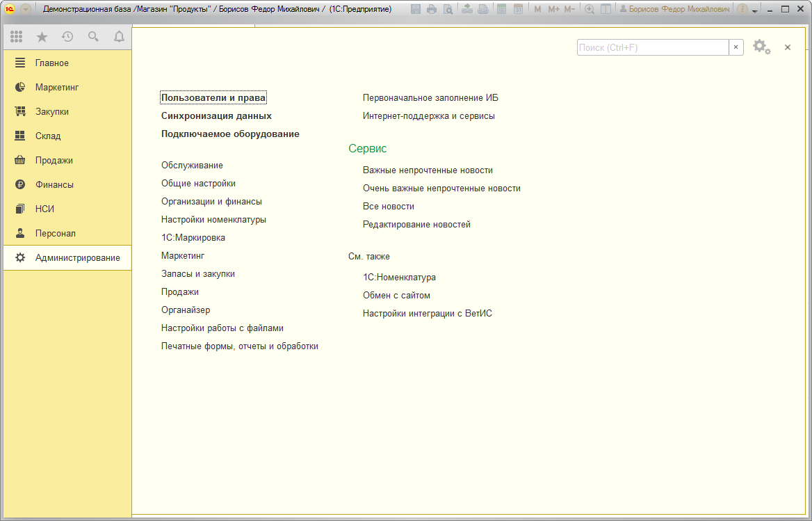Image resolution: width=812 pixels, height=521 pixels.
Task: Click the Print icon in the title bar
Action: click(431, 9)
